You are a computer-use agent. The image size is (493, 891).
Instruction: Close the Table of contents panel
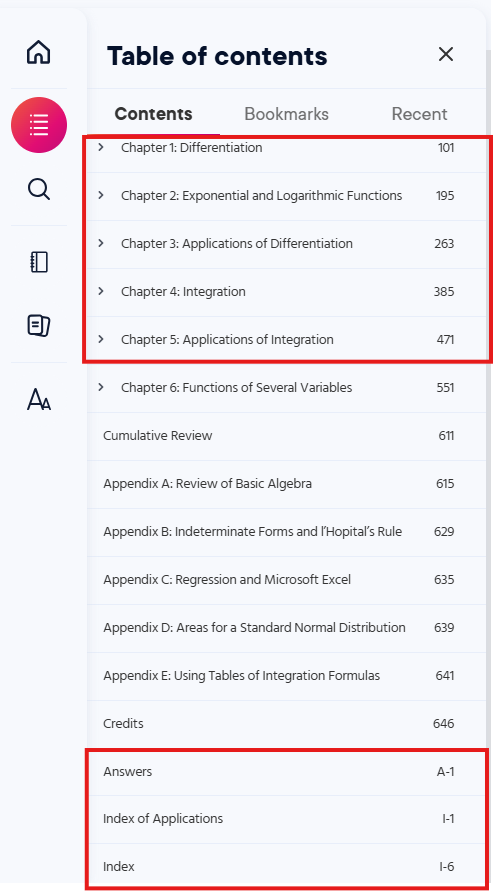point(446,54)
